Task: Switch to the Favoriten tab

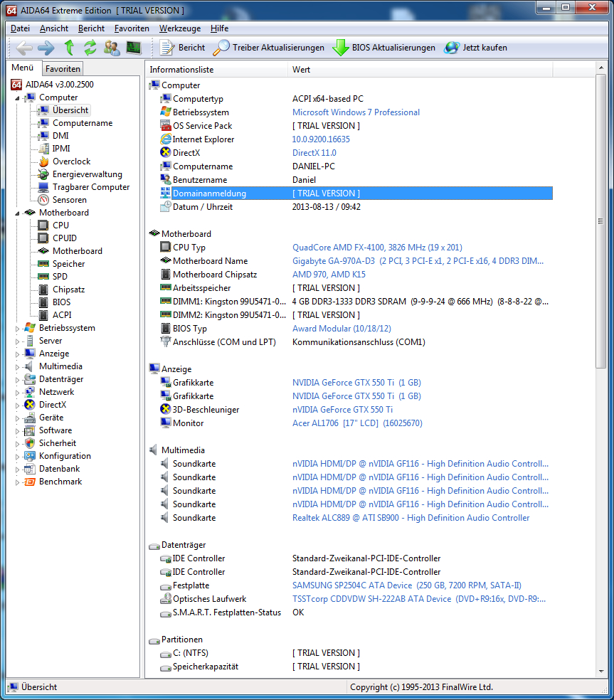Action: tap(63, 69)
